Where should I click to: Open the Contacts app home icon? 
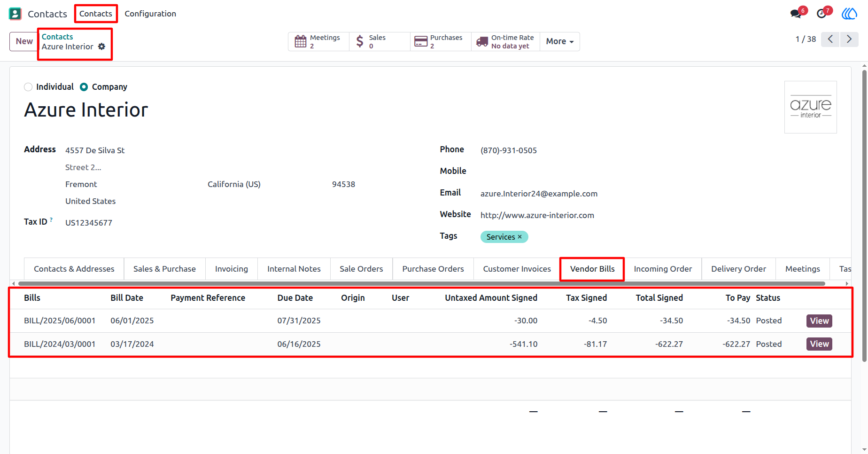(15, 14)
